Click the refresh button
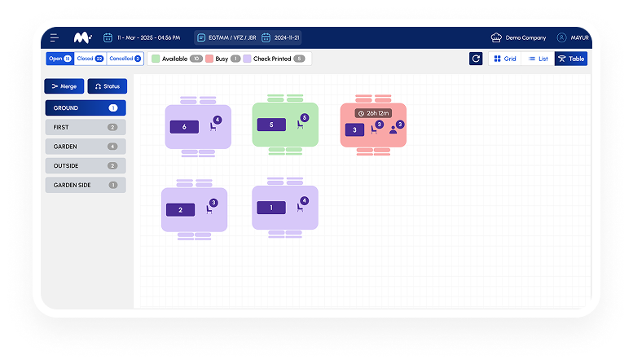The image size is (633, 364). click(x=476, y=59)
